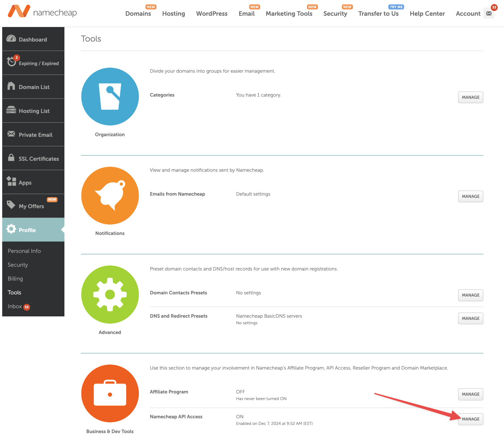Select the My Offers tag icon

[11, 206]
